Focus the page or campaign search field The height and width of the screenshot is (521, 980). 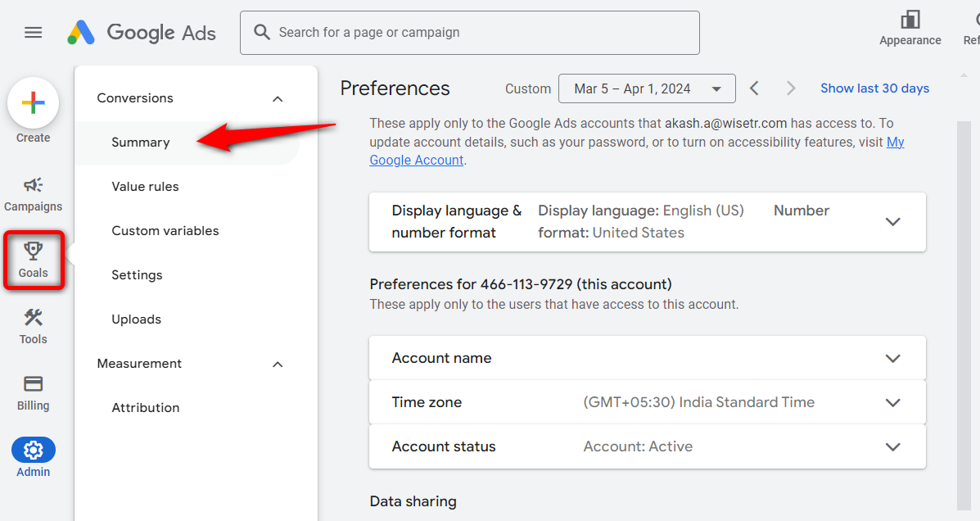470,33
